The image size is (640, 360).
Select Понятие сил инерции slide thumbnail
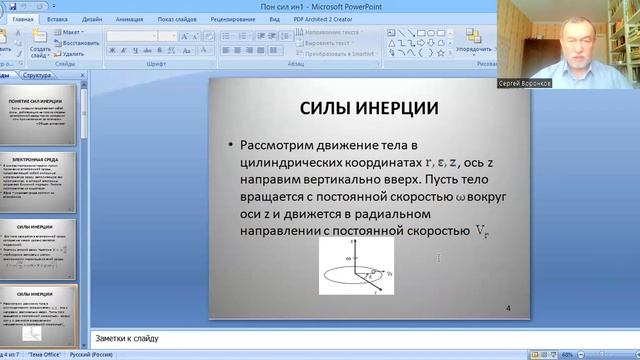(x=38, y=115)
